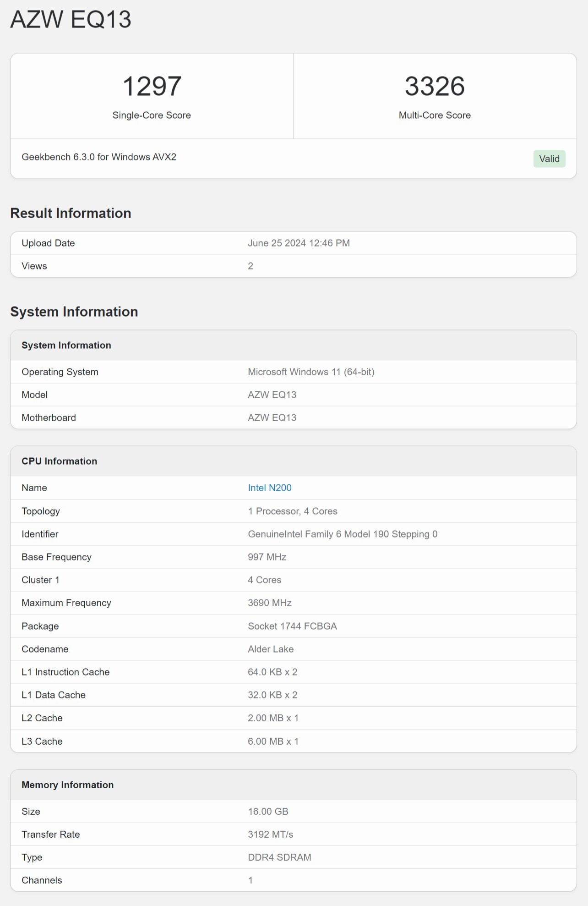Click the AZW EQ13 page title
The image size is (588, 906).
point(71,19)
